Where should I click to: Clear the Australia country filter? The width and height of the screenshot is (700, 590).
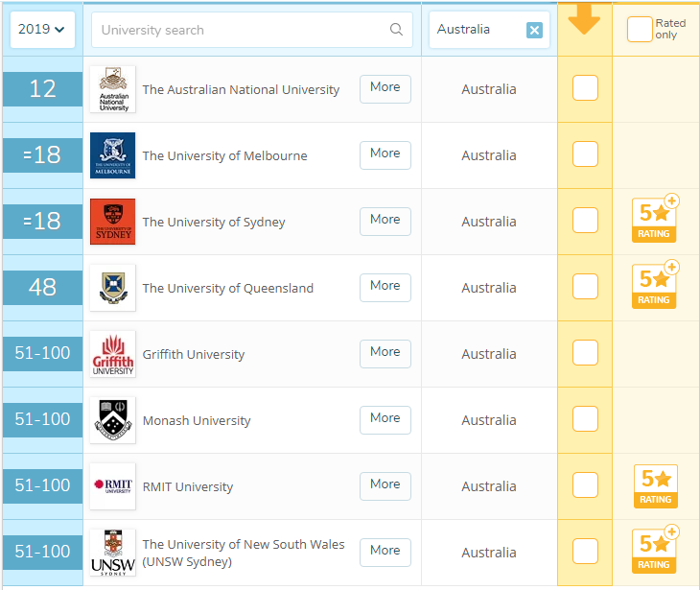(x=534, y=30)
